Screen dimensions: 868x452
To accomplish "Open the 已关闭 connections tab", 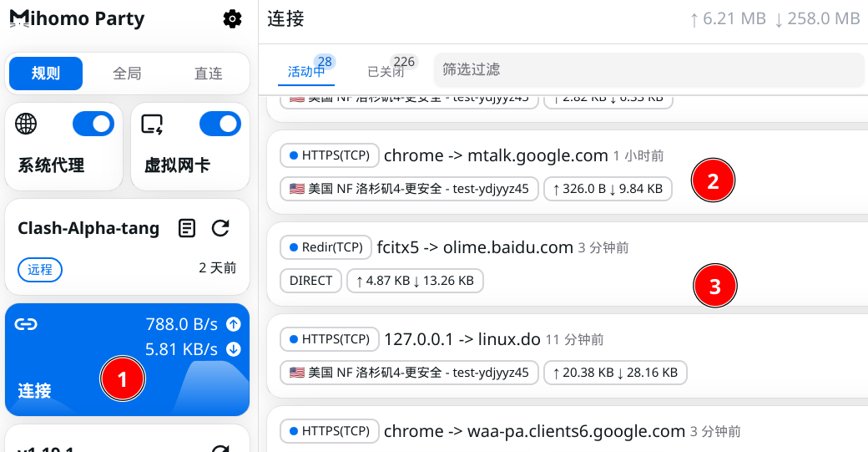I will pyautogui.click(x=386, y=72).
